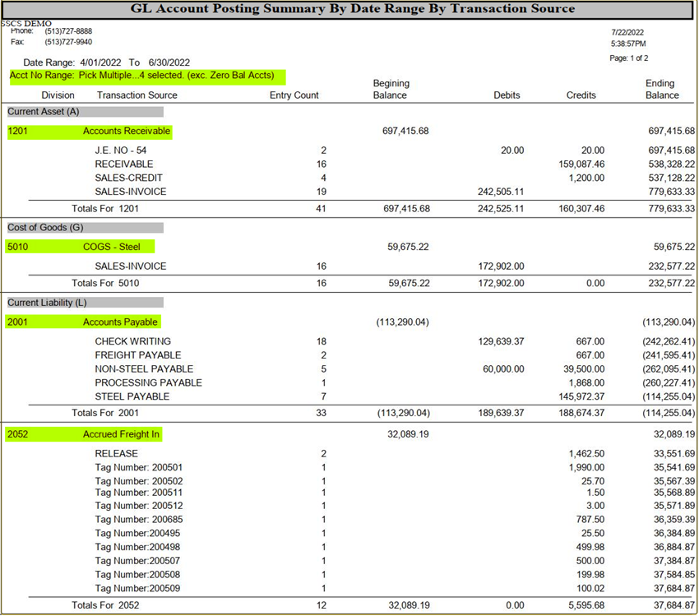Select the highlighted Acct No Range filter line
Image resolution: width=699 pixels, height=616 pixels.
[x=146, y=76]
